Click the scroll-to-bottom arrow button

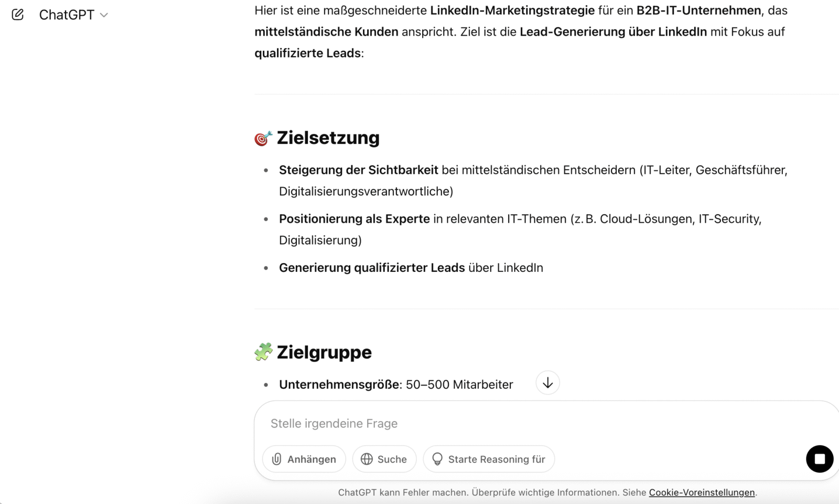[547, 383]
